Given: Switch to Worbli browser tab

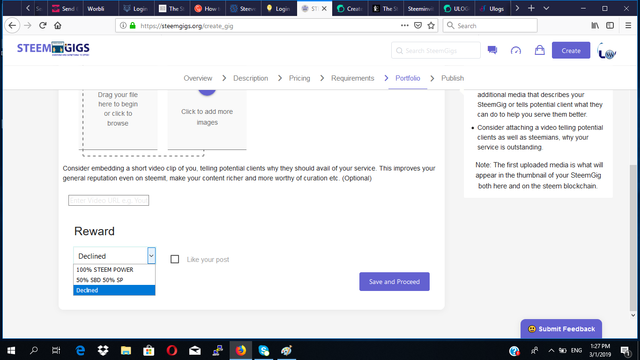Looking at the screenshot, I should [x=96, y=9].
